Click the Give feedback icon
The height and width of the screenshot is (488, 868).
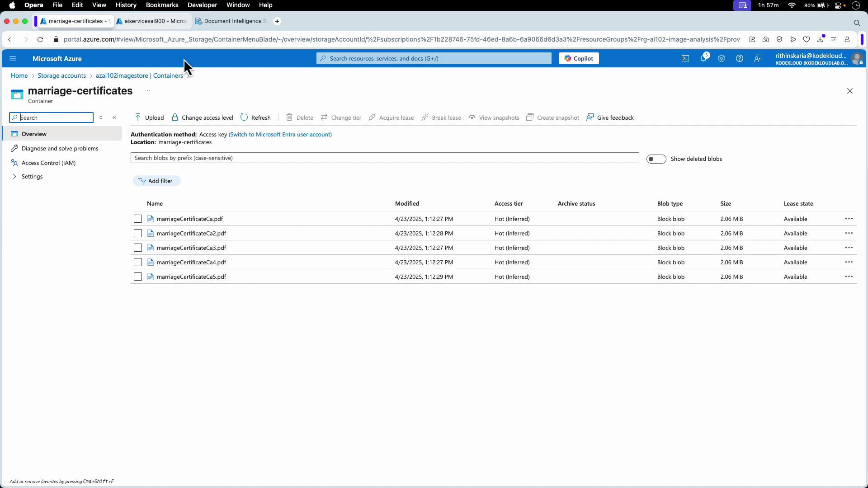point(590,117)
